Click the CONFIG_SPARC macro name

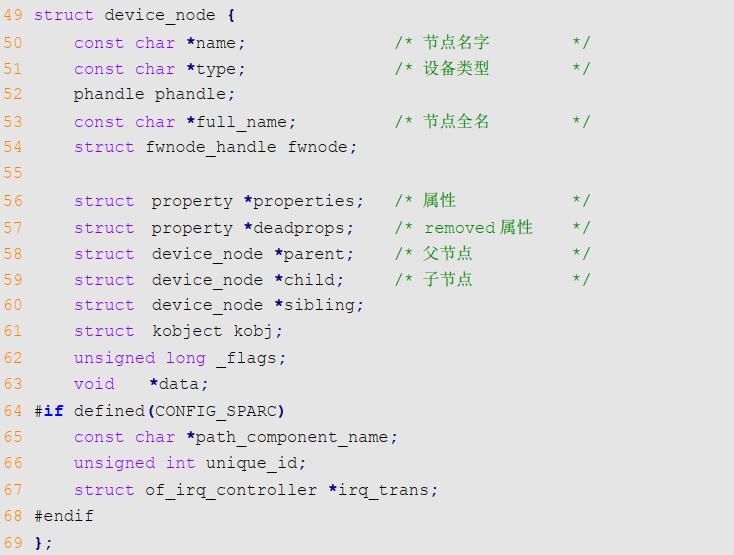point(215,412)
